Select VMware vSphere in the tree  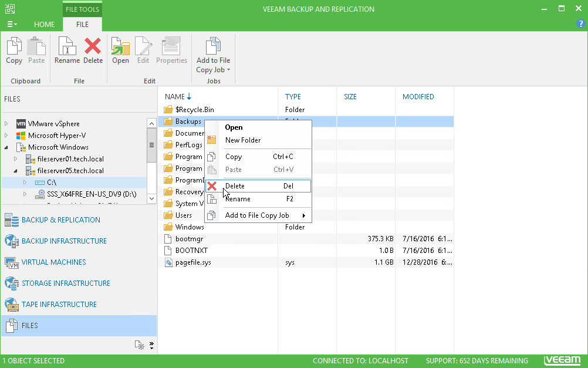(53, 123)
